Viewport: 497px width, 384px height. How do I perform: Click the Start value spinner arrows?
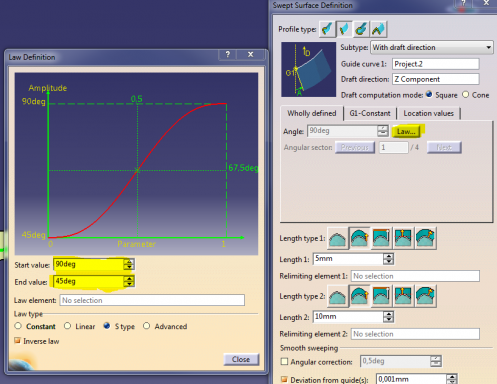tap(129, 264)
